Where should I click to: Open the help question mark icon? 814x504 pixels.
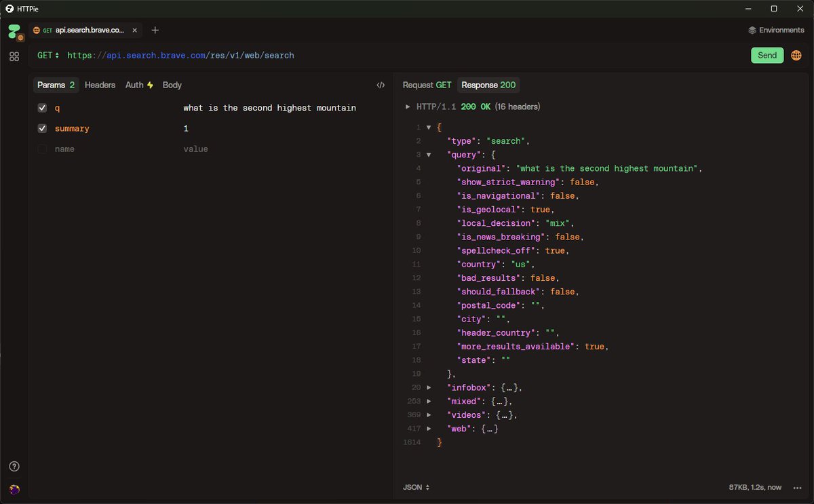pyautogui.click(x=14, y=466)
